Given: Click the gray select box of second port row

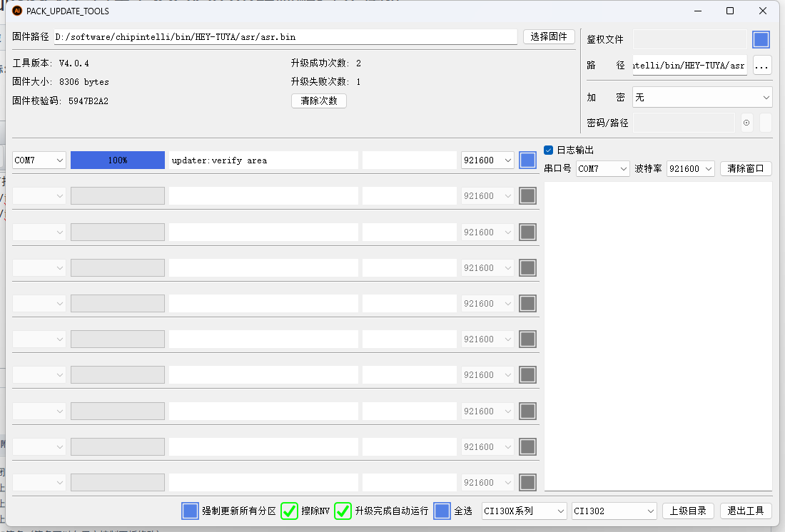Looking at the screenshot, I should coord(527,195).
